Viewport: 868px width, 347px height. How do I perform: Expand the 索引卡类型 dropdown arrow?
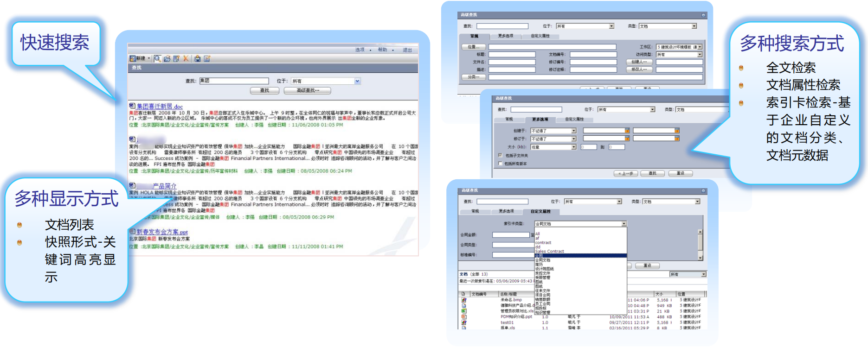point(624,224)
